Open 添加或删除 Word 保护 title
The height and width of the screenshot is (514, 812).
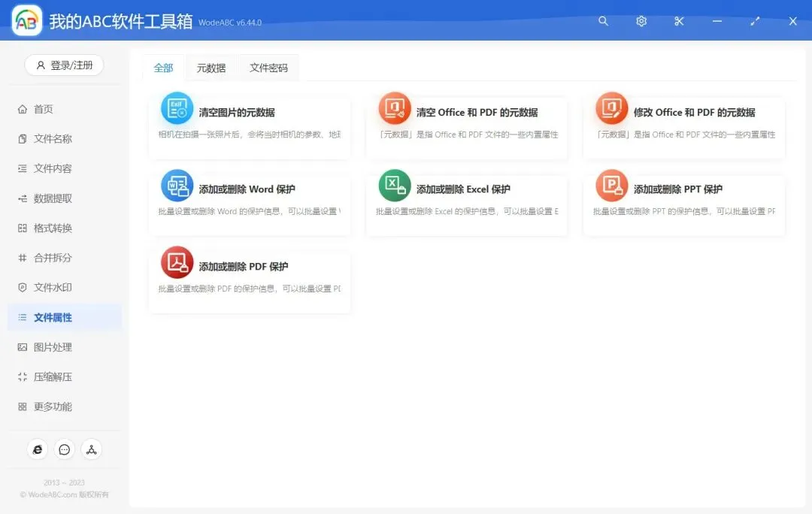point(247,189)
